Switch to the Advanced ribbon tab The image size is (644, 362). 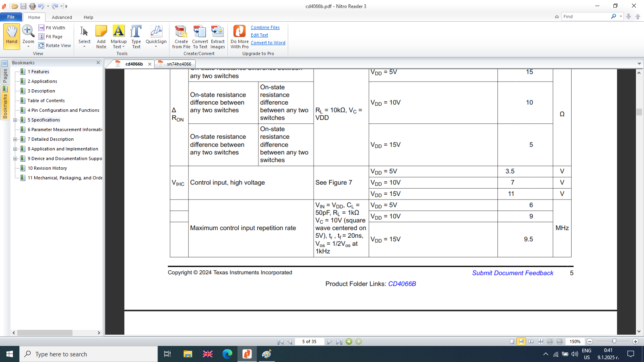[62, 17]
